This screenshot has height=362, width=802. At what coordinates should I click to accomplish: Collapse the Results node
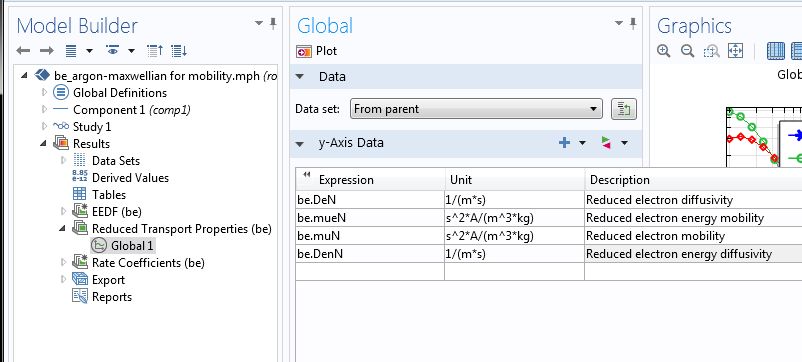[x=44, y=144]
